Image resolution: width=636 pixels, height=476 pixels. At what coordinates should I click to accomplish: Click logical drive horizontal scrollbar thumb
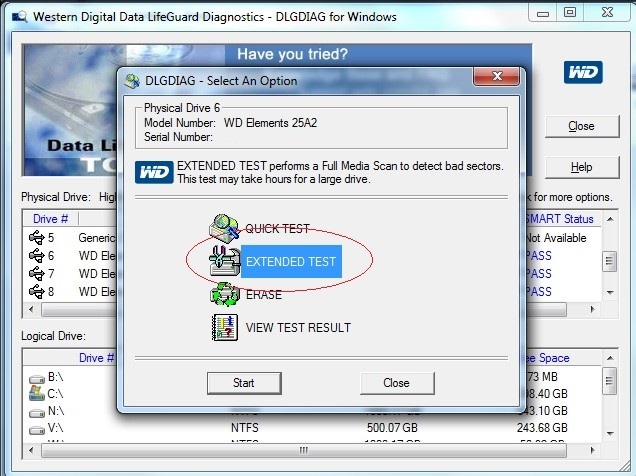[303, 450]
